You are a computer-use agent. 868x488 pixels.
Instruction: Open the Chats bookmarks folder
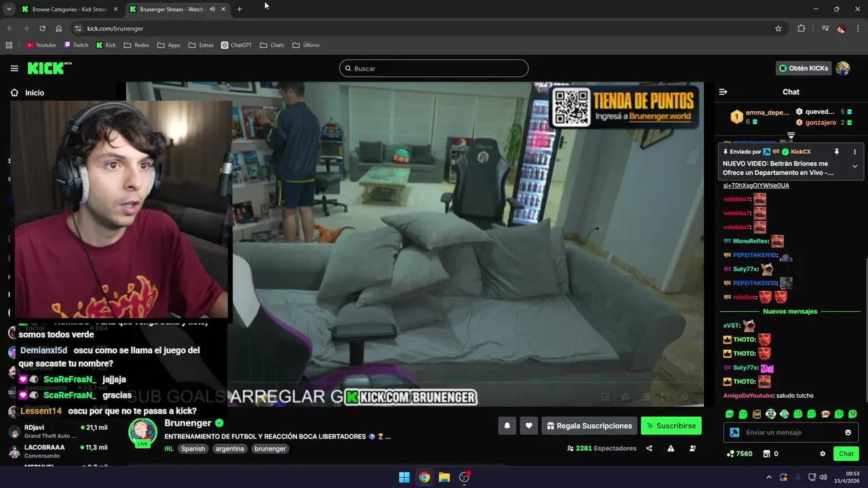[x=272, y=45]
